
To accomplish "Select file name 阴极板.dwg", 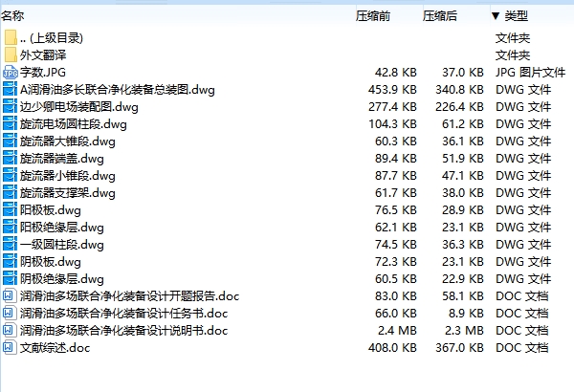I will coord(51,262).
